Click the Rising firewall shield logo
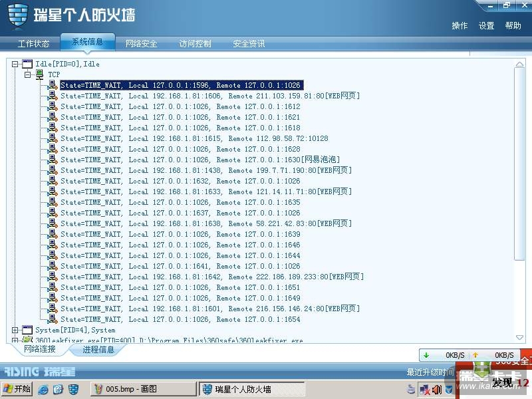 click(18, 15)
